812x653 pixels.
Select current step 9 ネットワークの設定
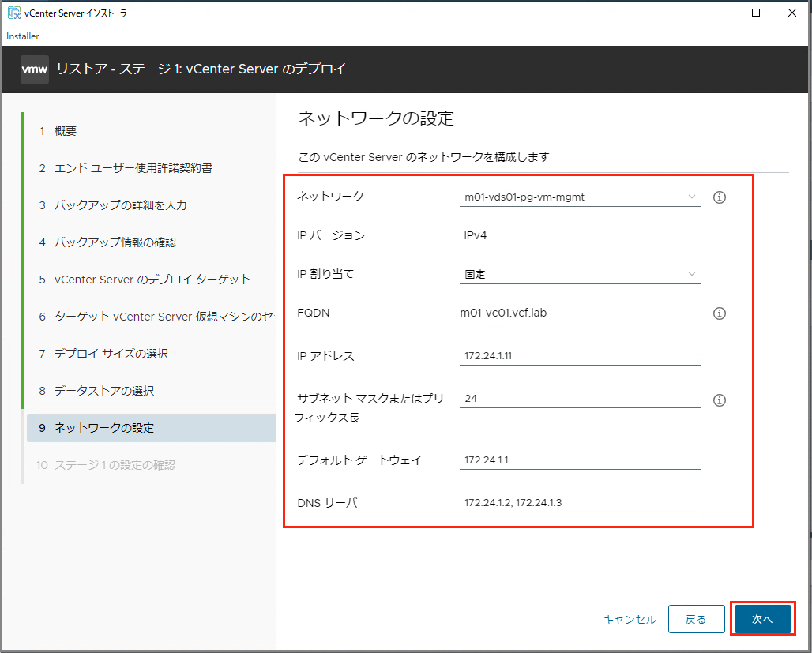(x=151, y=428)
